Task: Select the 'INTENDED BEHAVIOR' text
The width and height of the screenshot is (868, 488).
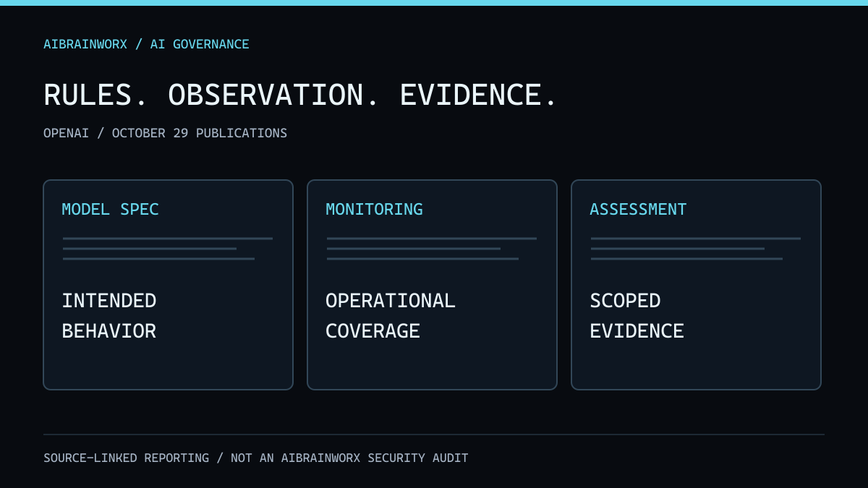Action: point(109,316)
